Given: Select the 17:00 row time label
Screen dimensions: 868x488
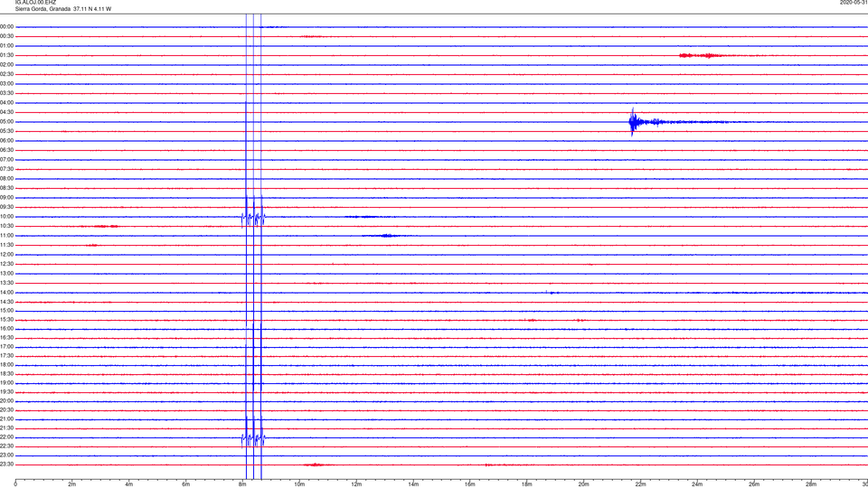Looking at the screenshot, I should click(6, 347).
